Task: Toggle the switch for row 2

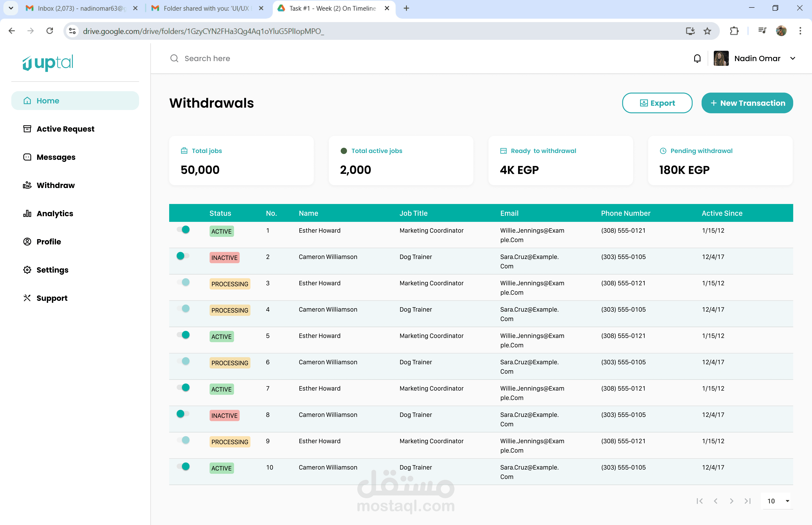Action: point(183,256)
